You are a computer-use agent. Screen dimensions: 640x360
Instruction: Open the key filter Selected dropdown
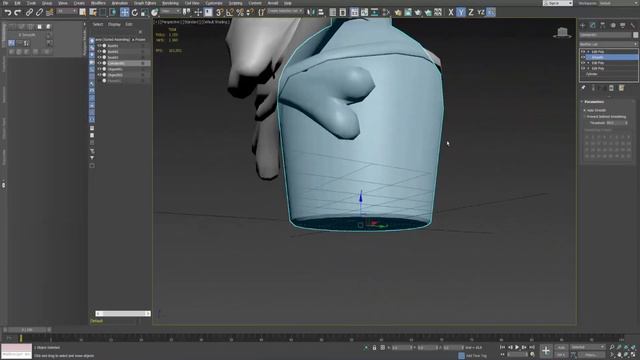tap(587, 347)
